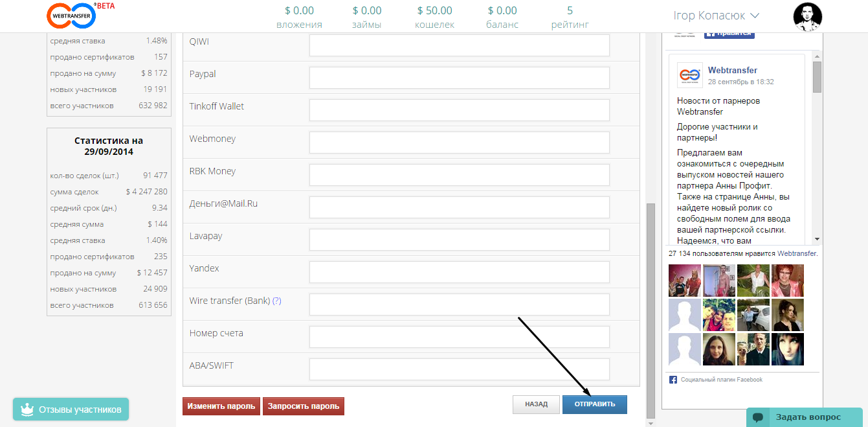
Task: Focus the Wire transfer (Bank) input field
Action: pos(460,305)
